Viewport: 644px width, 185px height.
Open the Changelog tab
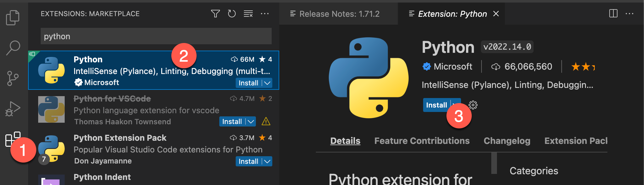(507, 141)
